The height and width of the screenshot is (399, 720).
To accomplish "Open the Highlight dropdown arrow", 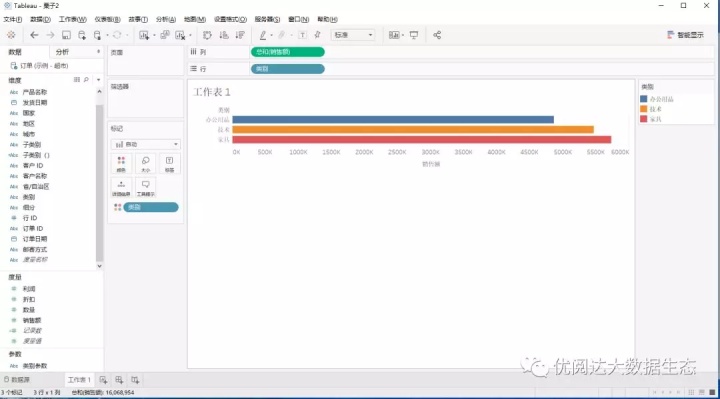I will click(271, 35).
